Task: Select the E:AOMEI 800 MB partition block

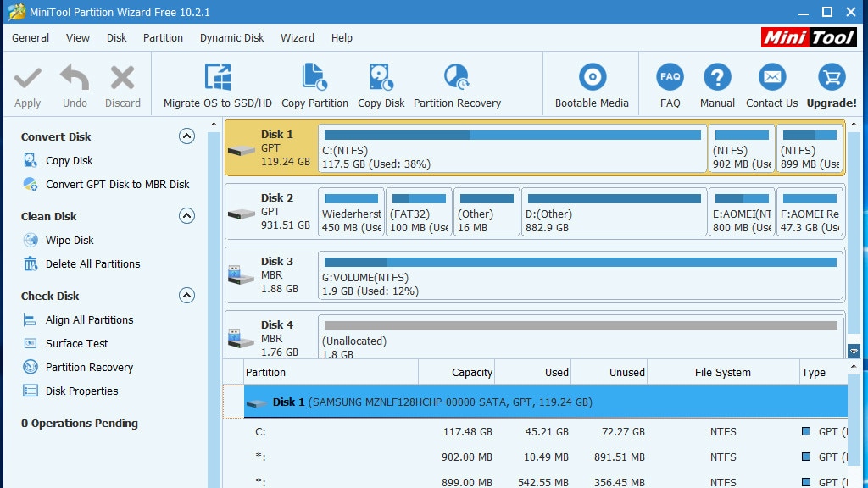Action: pos(742,212)
